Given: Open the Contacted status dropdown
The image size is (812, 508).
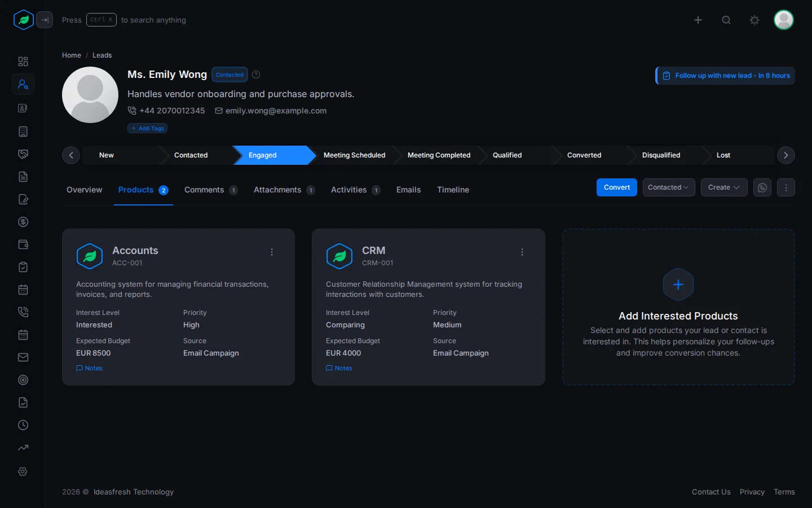Looking at the screenshot, I should pos(669,187).
